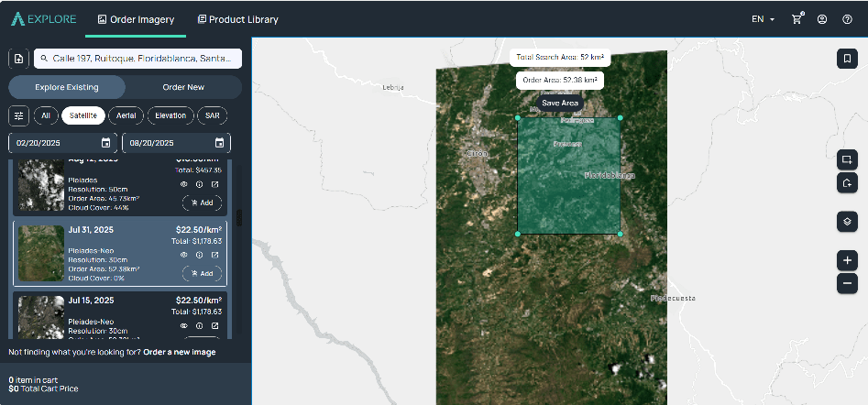The width and height of the screenshot is (868, 405).
Task: Select the draw rectangle area tool
Action: pos(847,159)
